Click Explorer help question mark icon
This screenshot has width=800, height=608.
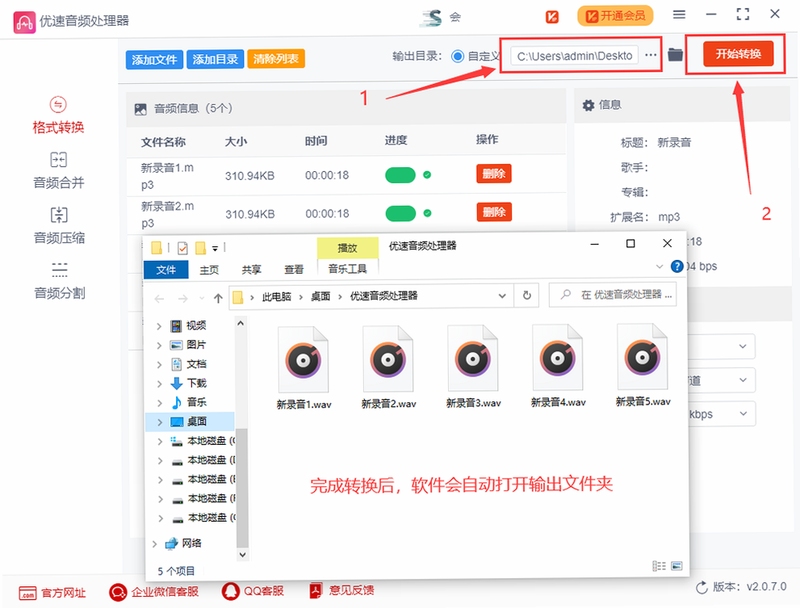[677, 266]
